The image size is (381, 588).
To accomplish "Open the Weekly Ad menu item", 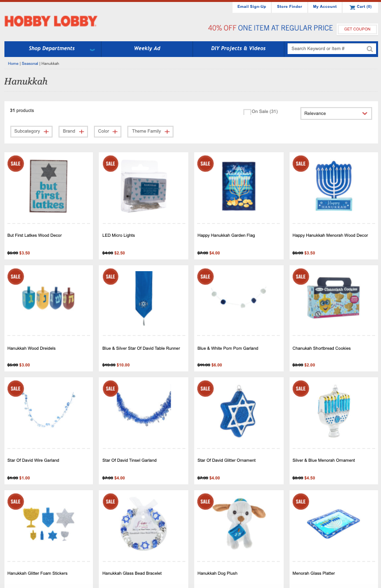I will click(x=147, y=49).
